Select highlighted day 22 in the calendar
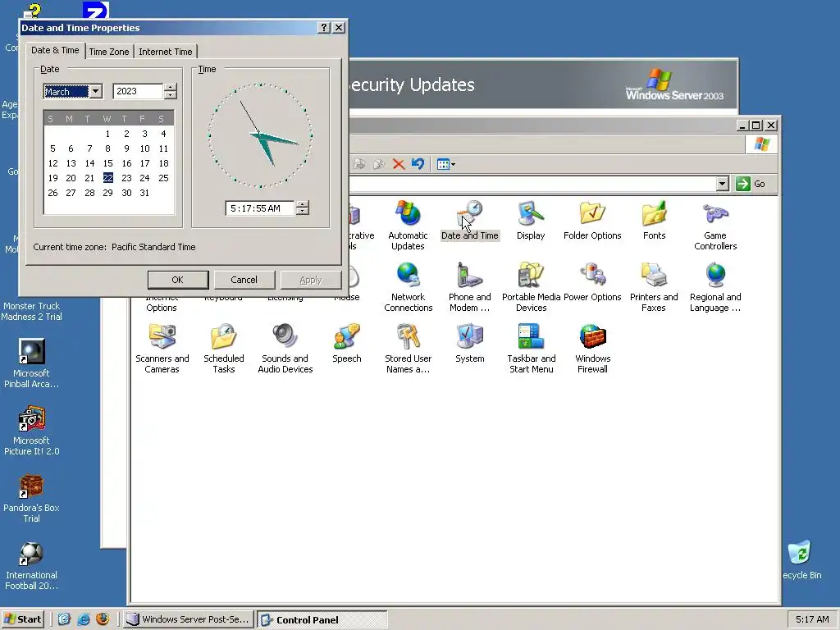The height and width of the screenshot is (630, 840). coord(107,178)
